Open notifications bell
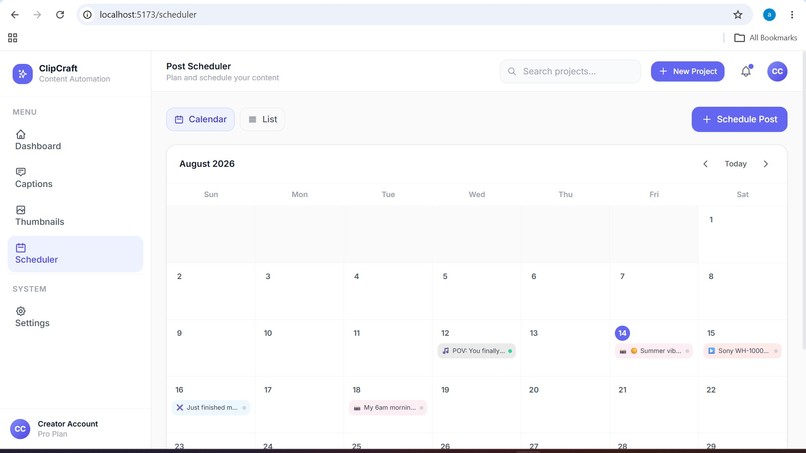 [746, 71]
